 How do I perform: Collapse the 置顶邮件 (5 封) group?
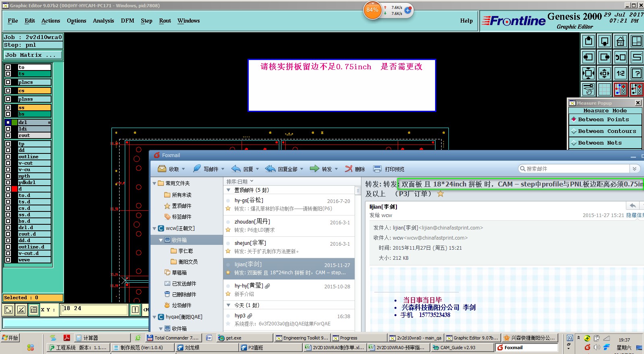229,190
